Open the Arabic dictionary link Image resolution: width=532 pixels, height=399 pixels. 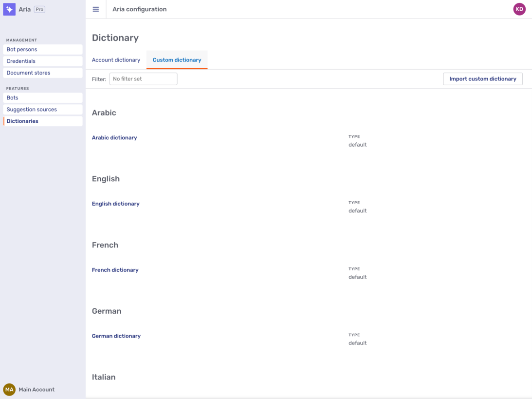click(114, 137)
